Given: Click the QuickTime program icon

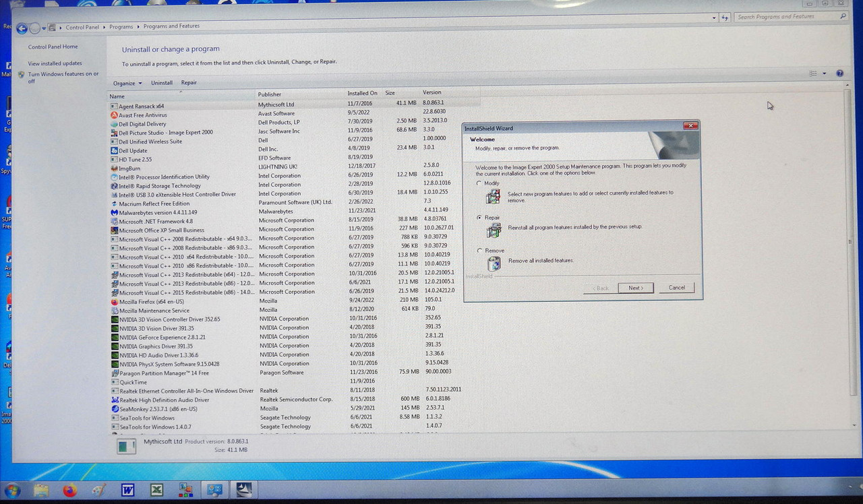Looking at the screenshot, I should click(115, 382).
